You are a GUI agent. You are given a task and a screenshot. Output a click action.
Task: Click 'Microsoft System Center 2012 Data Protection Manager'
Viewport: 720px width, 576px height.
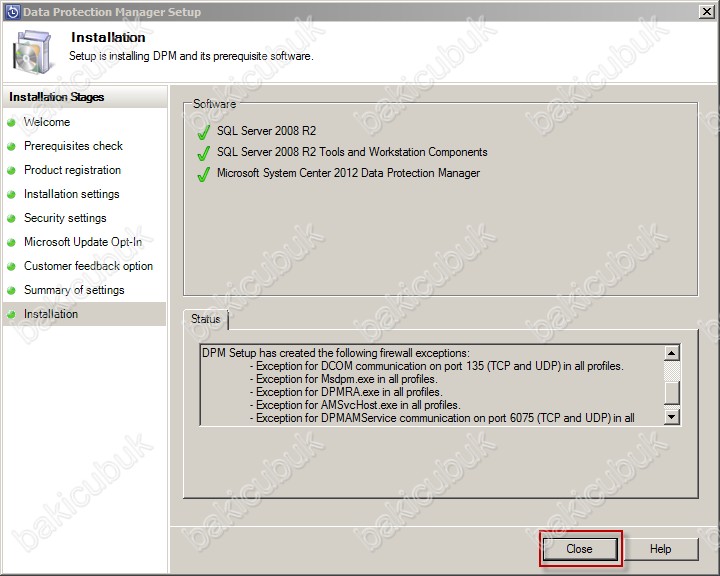348,173
